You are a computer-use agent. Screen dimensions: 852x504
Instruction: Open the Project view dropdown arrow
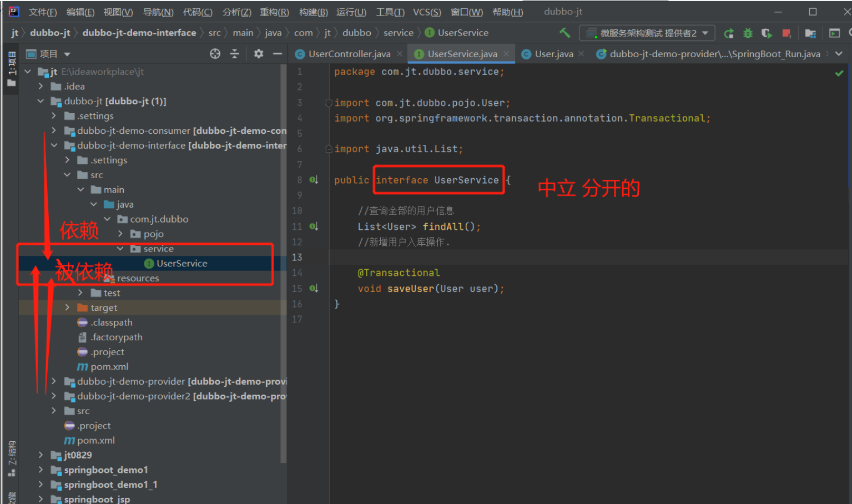pyautogui.click(x=67, y=54)
